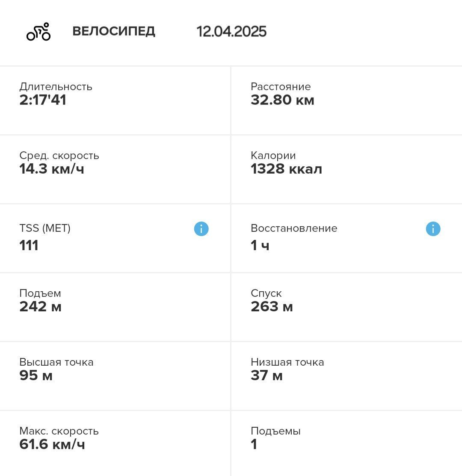Tap the Восстановление value 1 ч
The image size is (462, 476).
point(260,245)
